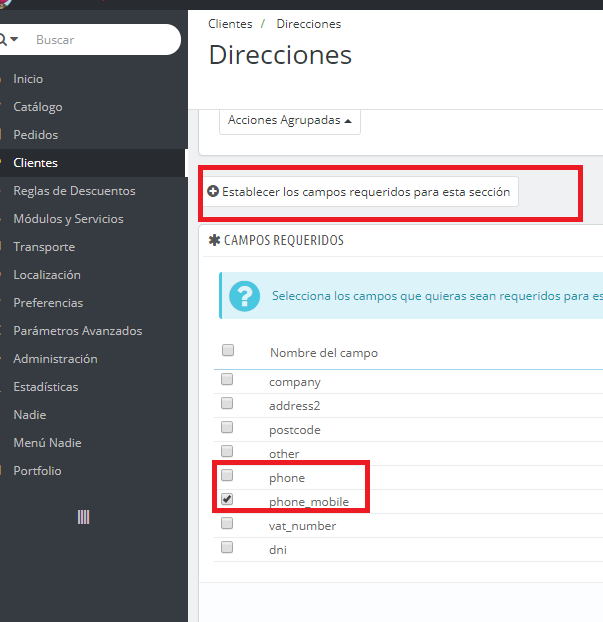Click the Direcciones breadcrumb link

click(x=309, y=24)
